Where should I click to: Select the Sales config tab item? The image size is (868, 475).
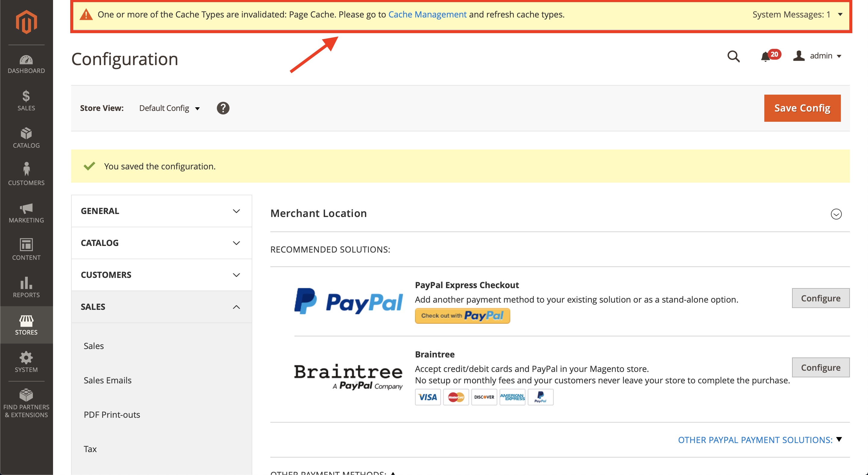pyautogui.click(x=94, y=346)
